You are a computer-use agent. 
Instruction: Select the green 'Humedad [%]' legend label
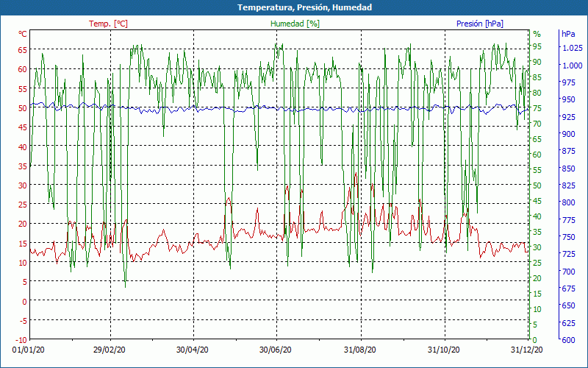pos(295,24)
